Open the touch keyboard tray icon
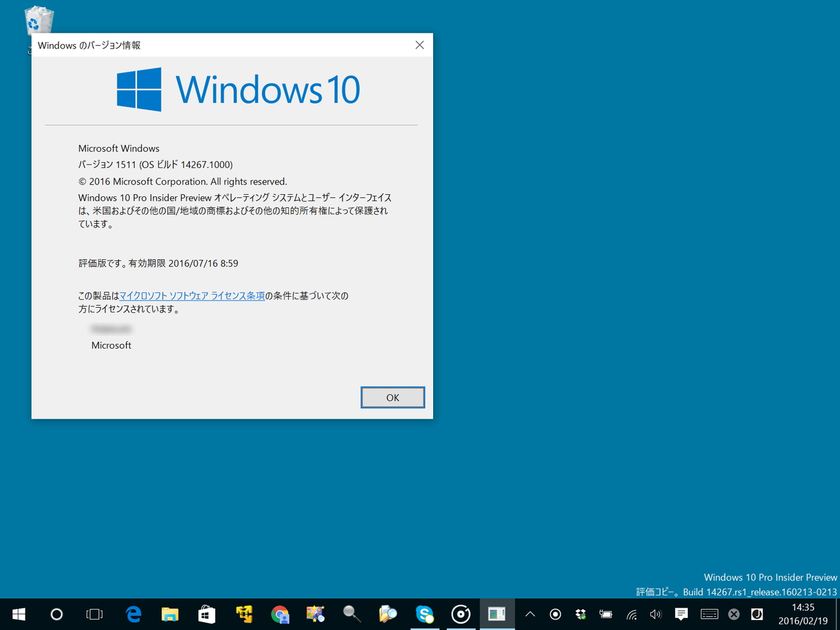The width and height of the screenshot is (840, 630). click(x=709, y=614)
